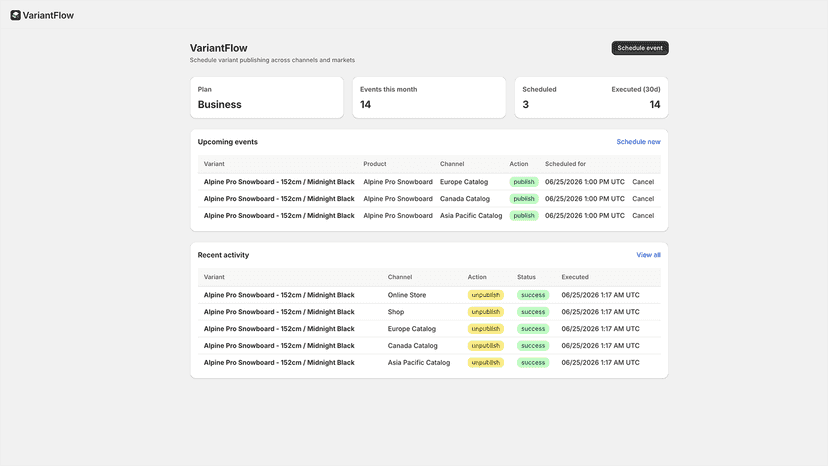Image resolution: width=828 pixels, height=466 pixels.
Task: Click Executed column header in Recent activity
Action: [575, 277]
